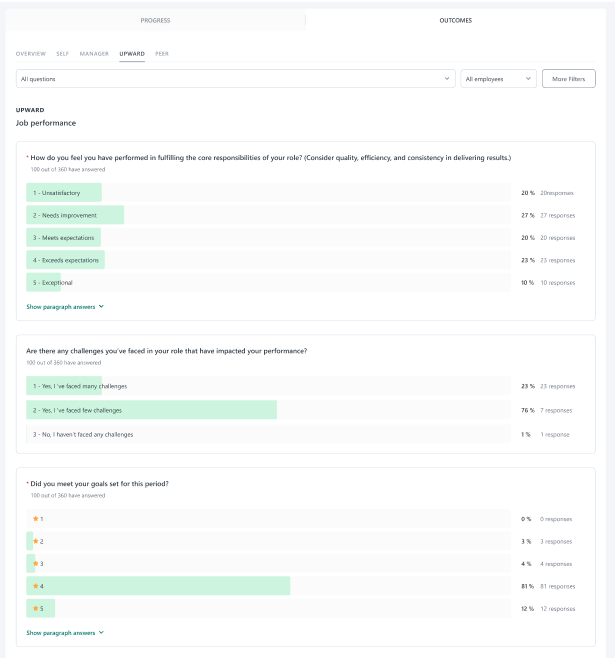
Task: Switch to the Outcomes tab
Action: 455,20
